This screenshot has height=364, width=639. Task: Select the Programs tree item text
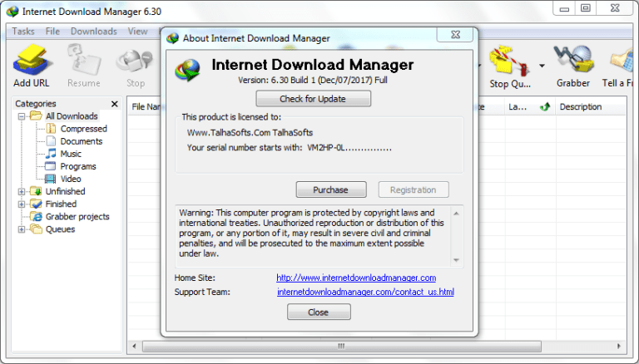[78, 166]
